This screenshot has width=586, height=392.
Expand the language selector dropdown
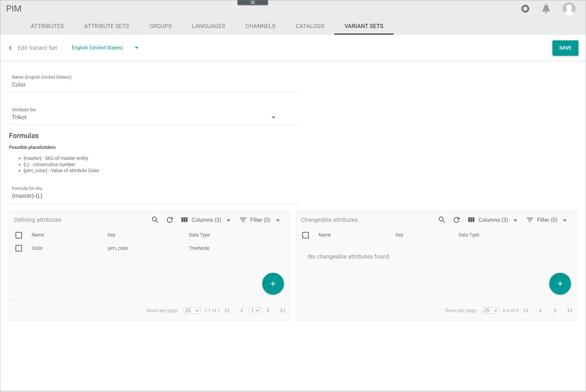pos(137,48)
